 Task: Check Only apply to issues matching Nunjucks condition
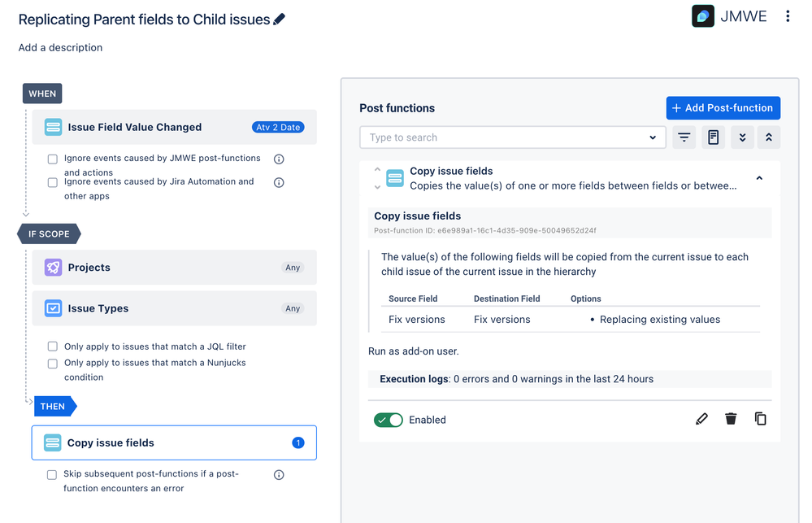pyautogui.click(x=52, y=364)
